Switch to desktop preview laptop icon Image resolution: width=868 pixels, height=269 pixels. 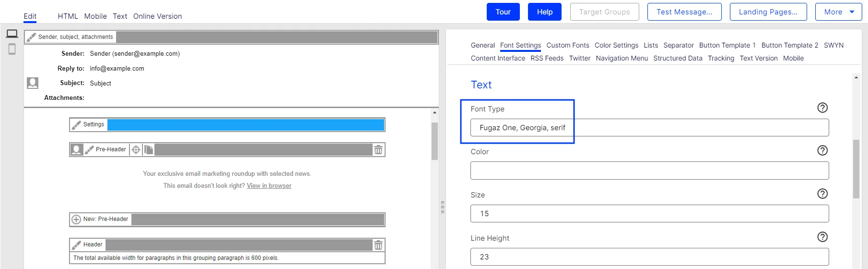tap(12, 34)
